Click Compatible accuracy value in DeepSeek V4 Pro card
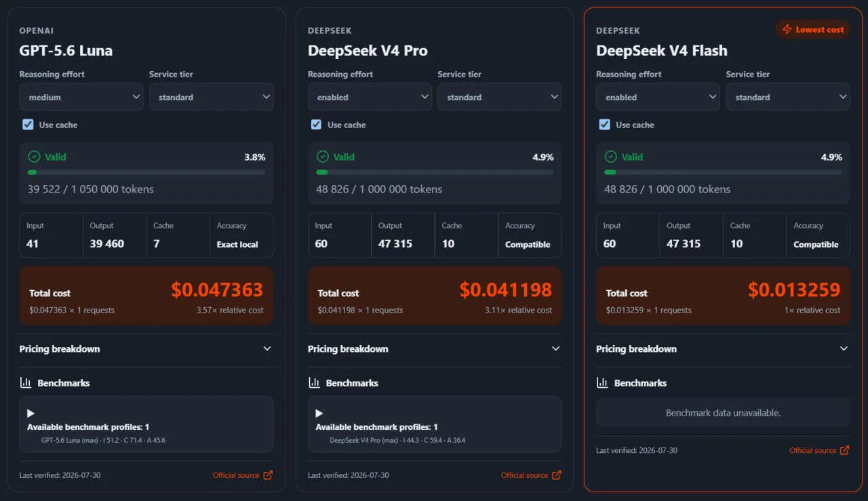 click(528, 245)
